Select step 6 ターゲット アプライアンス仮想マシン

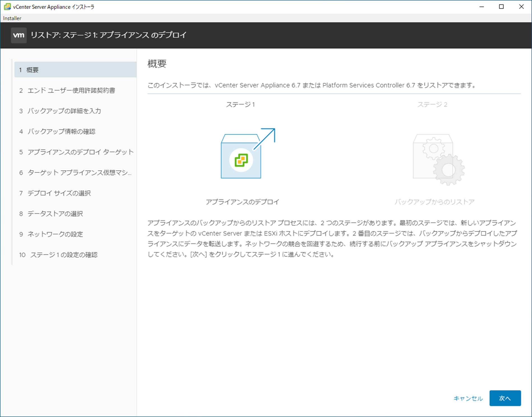pyautogui.click(x=75, y=172)
